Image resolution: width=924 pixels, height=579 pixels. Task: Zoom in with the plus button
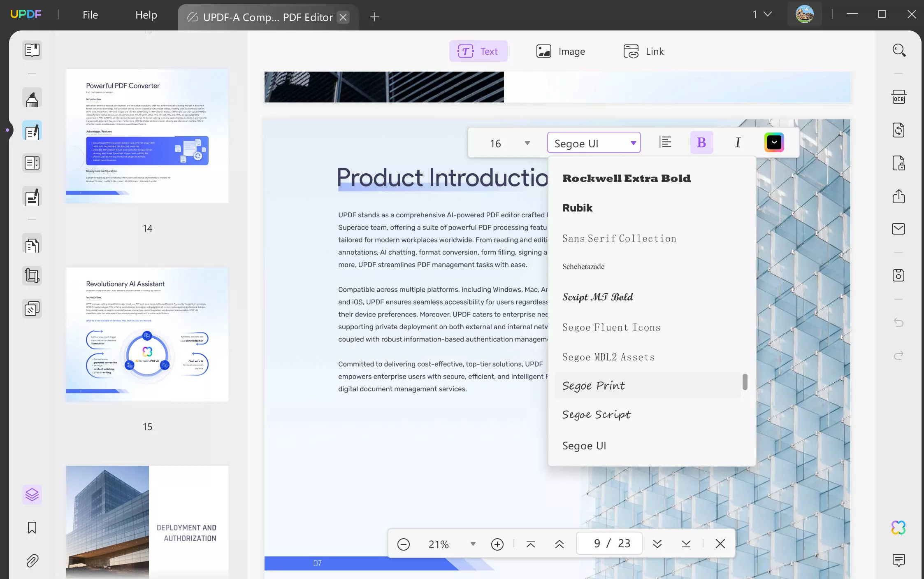tap(497, 544)
